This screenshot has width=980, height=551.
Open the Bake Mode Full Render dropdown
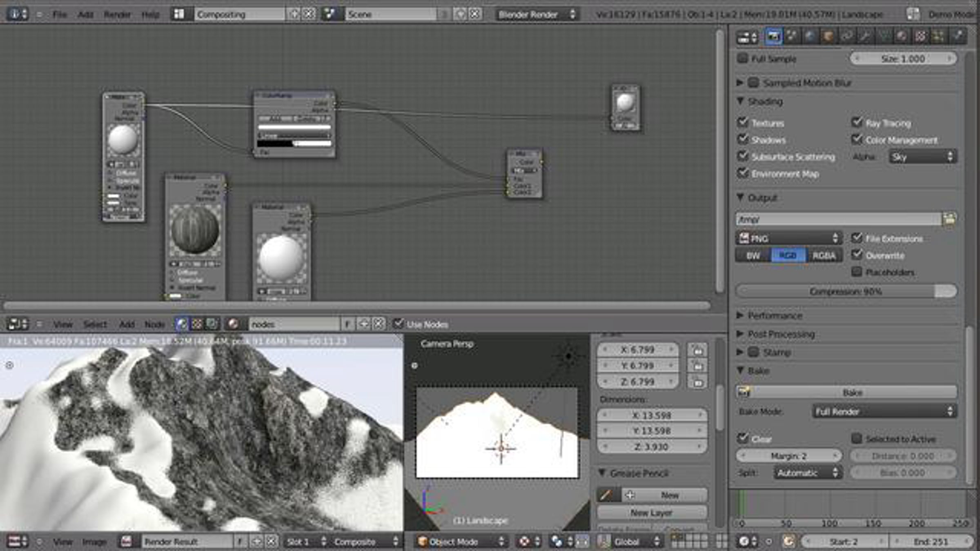[884, 411]
